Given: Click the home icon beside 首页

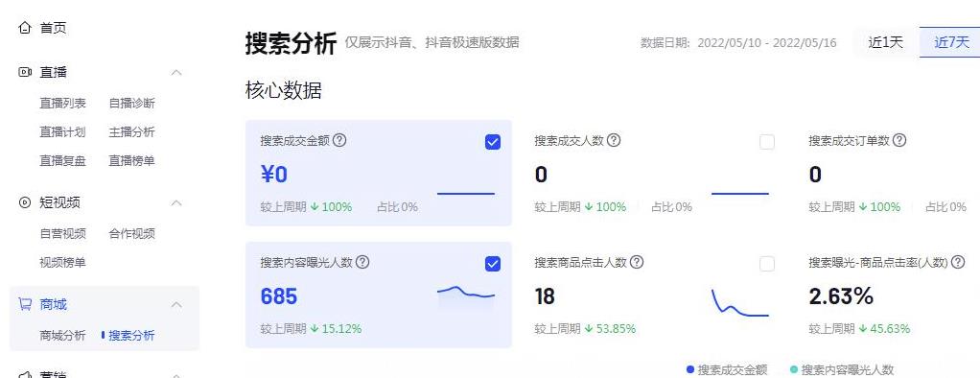Looking at the screenshot, I should click(x=25, y=28).
